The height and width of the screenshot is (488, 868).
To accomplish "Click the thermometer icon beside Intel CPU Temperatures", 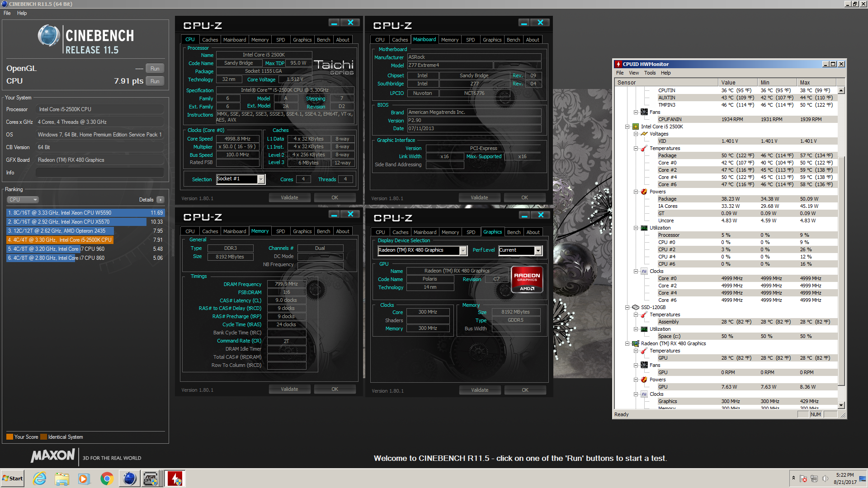I will (x=644, y=148).
